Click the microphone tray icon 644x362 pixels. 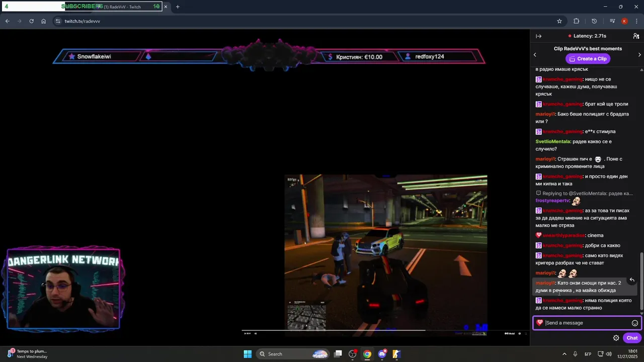coord(576,354)
